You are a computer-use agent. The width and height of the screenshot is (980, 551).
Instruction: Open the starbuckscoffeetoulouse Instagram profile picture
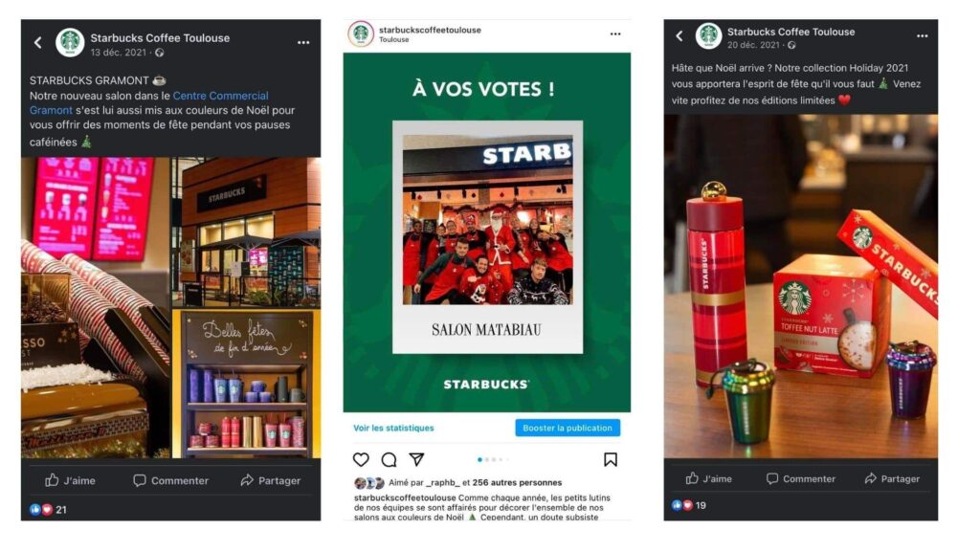(x=361, y=33)
